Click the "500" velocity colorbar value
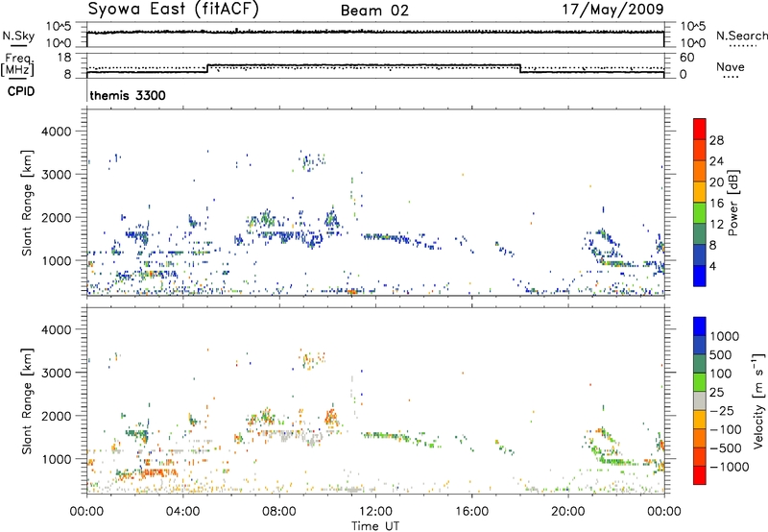Viewport: 768px width, 532px height. point(721,355)
